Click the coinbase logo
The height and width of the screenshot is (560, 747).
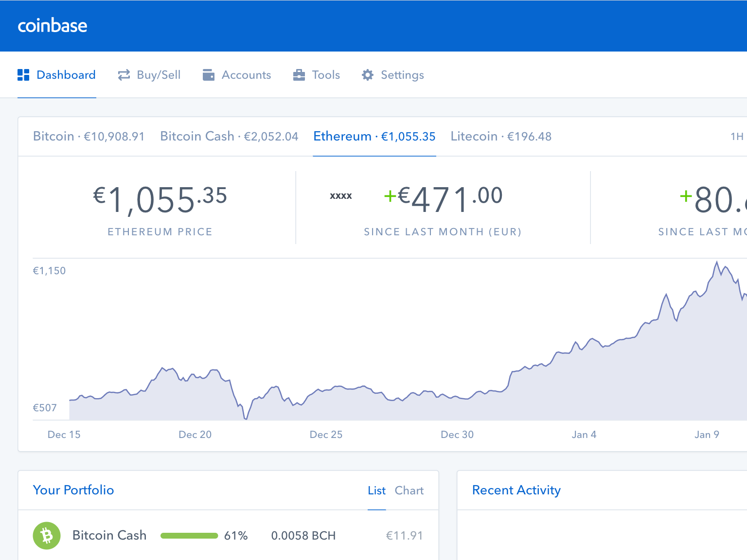point(52,26)
